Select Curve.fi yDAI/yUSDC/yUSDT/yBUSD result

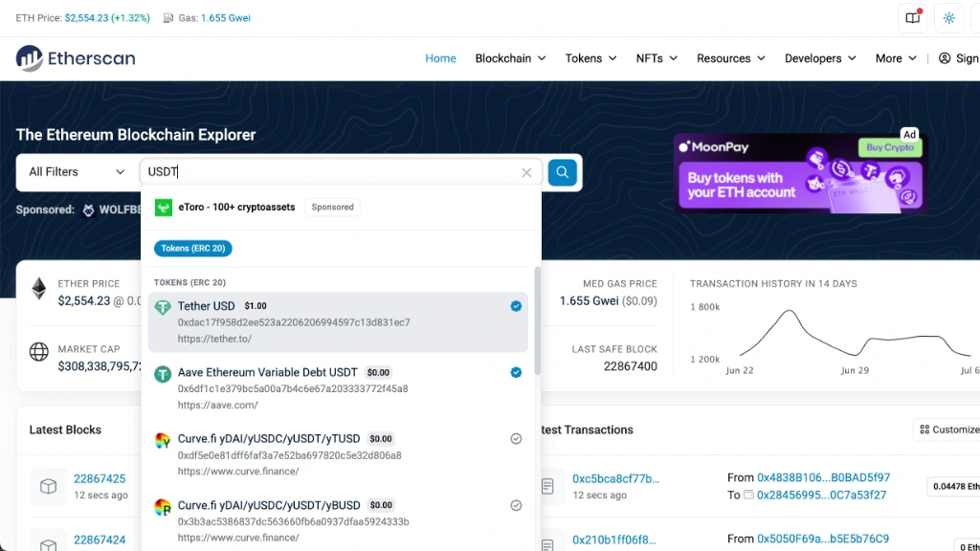(338, 521)
